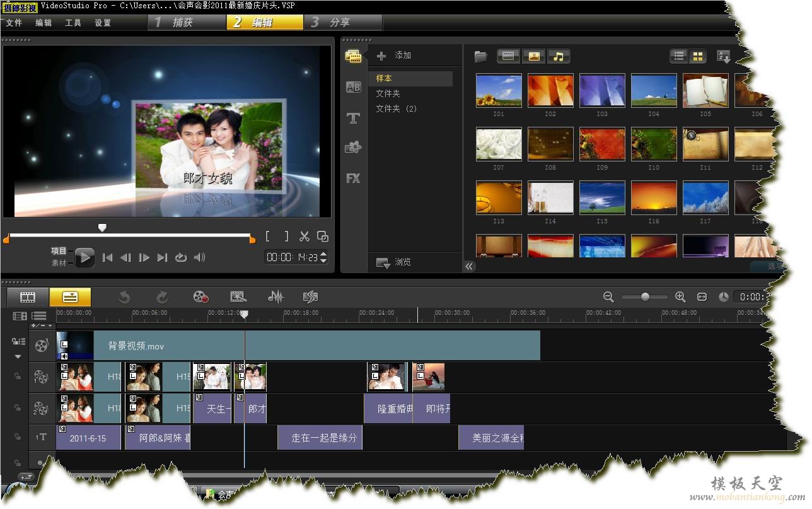Image resolution: width=812 pixels, height=509 pixels.
Task: Open the 编辑 menu
Action: coord(43,23)
